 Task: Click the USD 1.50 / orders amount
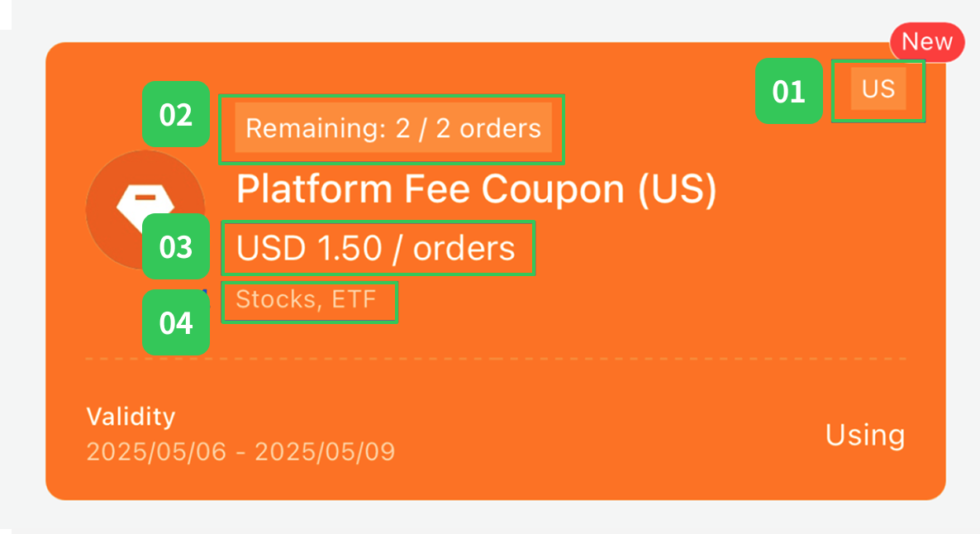[376, 248]
